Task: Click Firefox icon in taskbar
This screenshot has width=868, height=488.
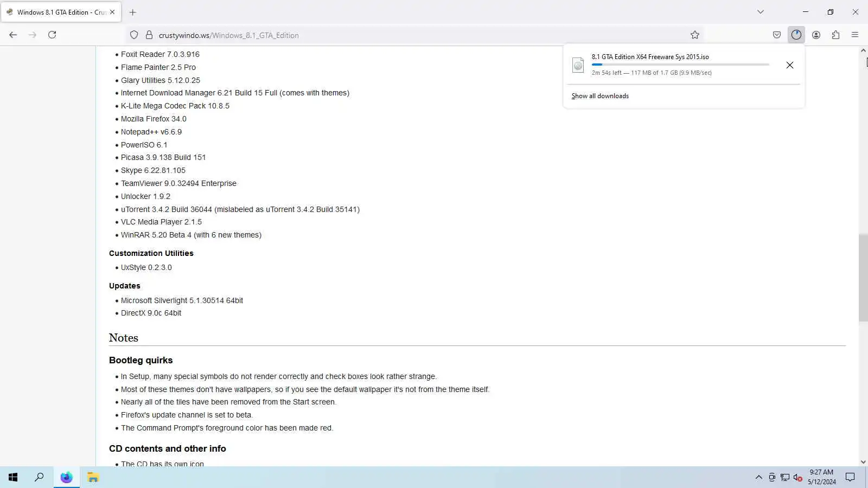Action: pyautogui.click(x=66, y=477)
